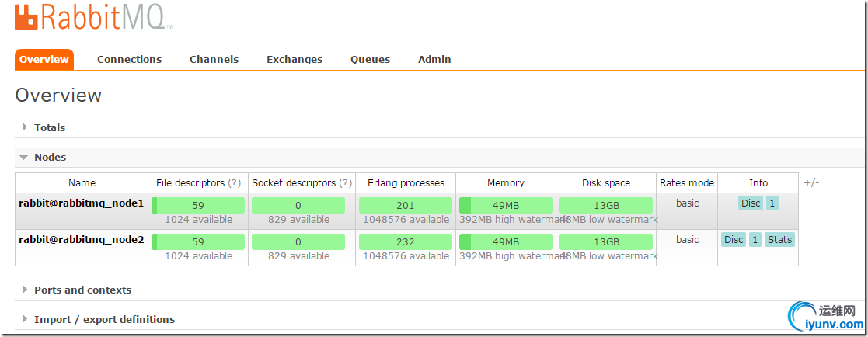The width and height of the screenshot is (868, 337).
Task: Open the Overview tab
Action: coord(44,59)
